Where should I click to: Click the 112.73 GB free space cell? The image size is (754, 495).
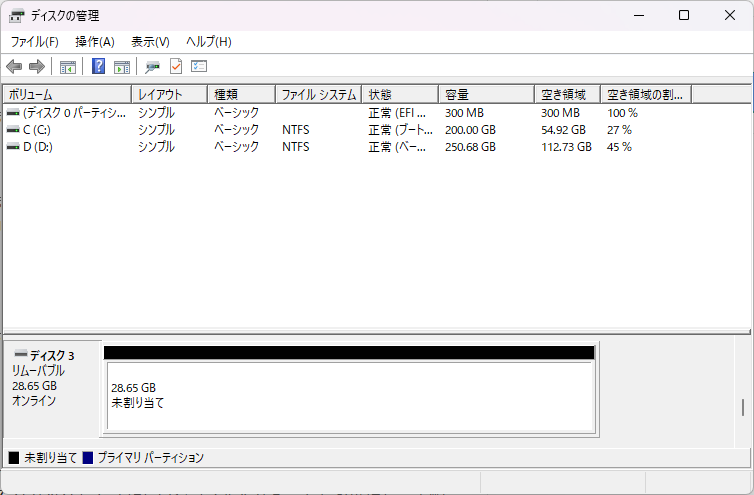click(x=566, y=147)
